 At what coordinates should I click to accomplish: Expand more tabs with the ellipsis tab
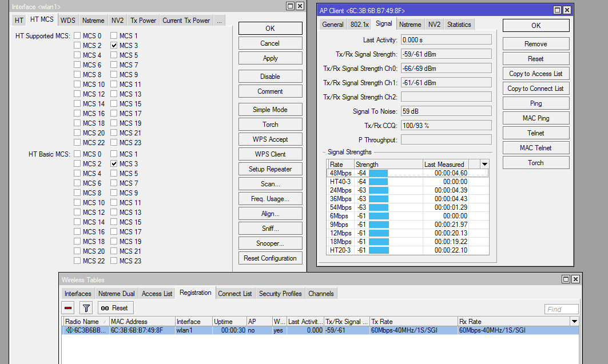[x=220, y=21]
